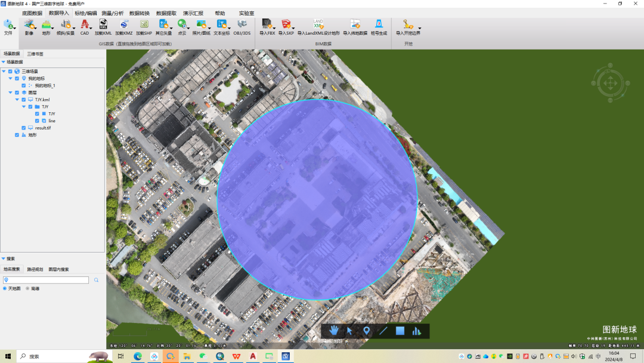
Task: Uncheck the 三维场景 checkbox
Action: [10, 72]
